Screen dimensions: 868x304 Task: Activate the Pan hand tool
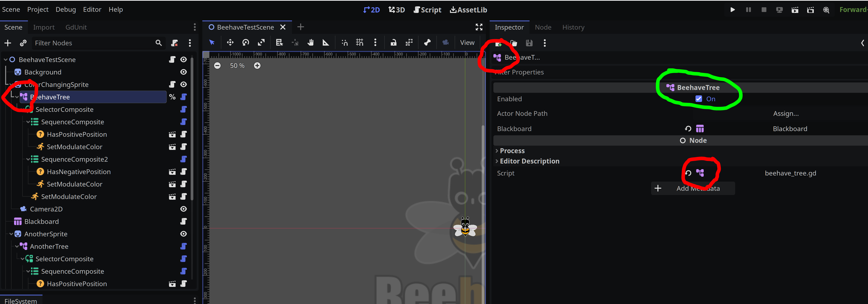coord(310,43)
